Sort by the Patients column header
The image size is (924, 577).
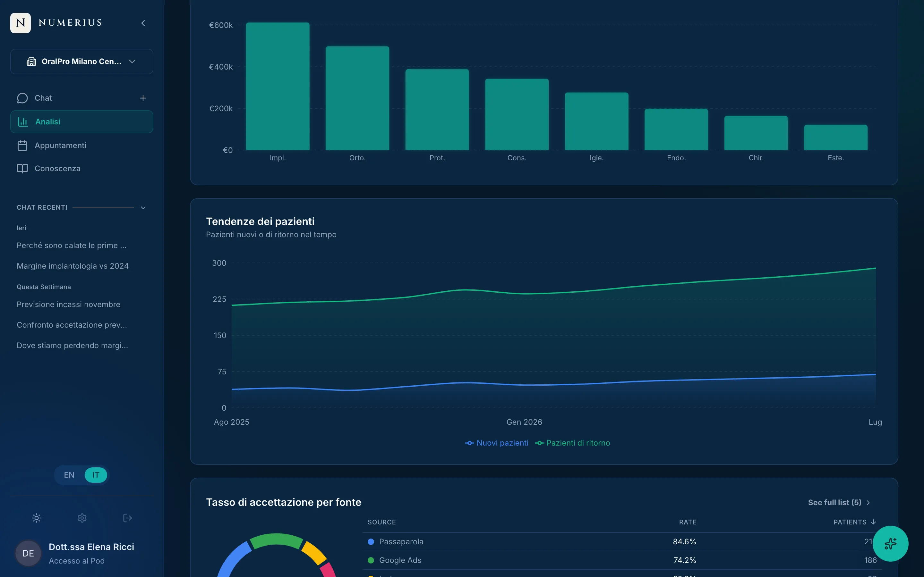(854, 522)
